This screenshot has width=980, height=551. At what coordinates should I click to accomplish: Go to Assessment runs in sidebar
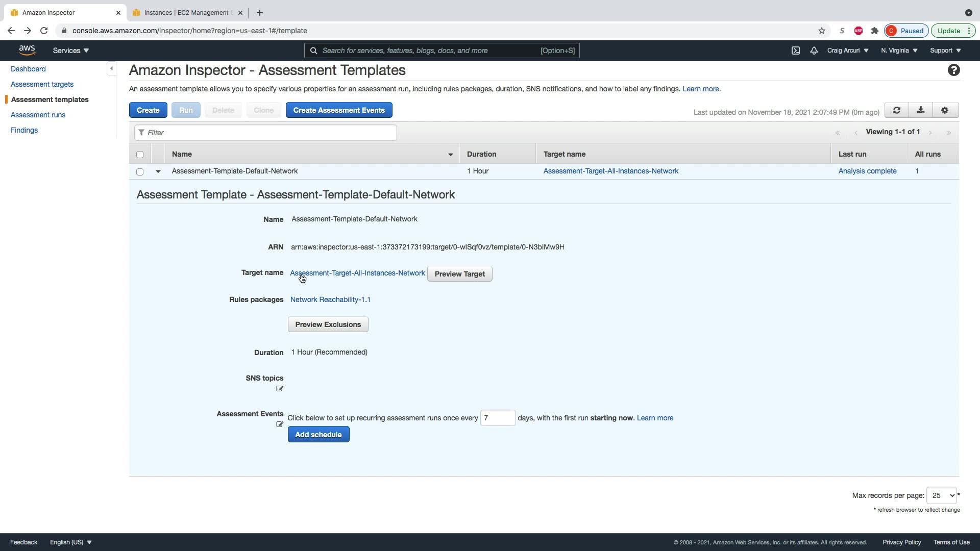coord(38,115)
